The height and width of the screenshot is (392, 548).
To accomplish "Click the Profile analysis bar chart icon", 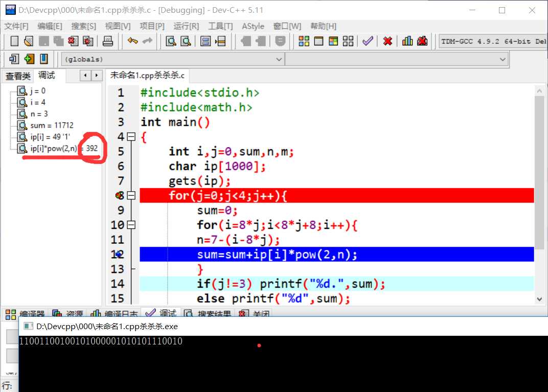I will click(407, 41).
